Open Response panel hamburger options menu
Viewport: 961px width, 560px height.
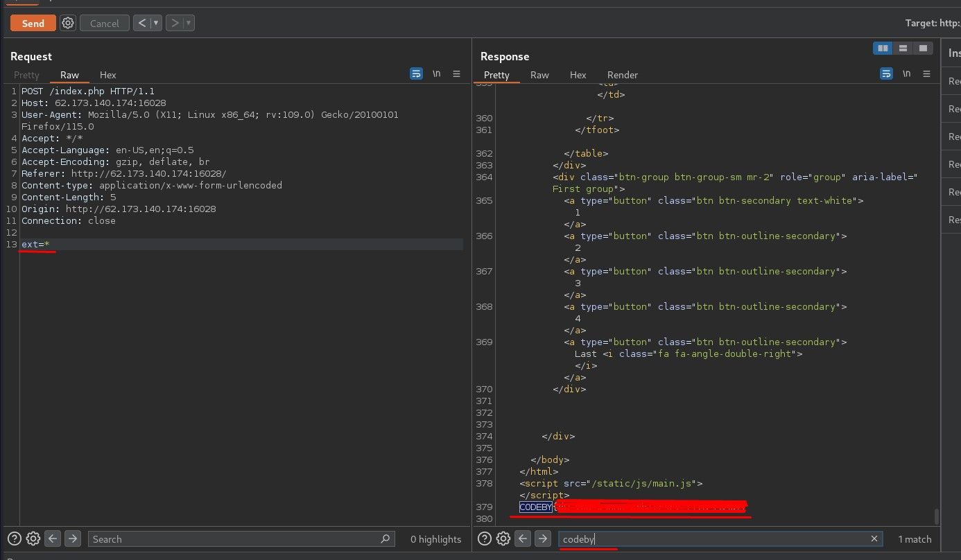[926, 73]
